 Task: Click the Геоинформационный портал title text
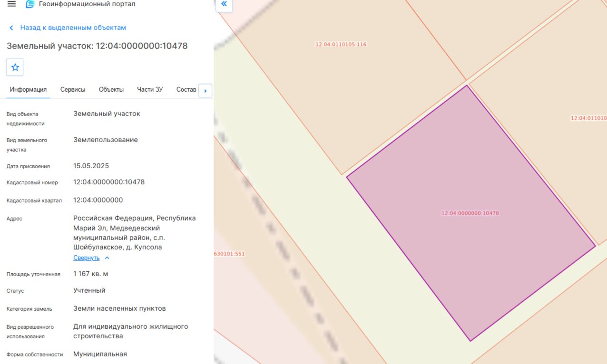(87, 4)
